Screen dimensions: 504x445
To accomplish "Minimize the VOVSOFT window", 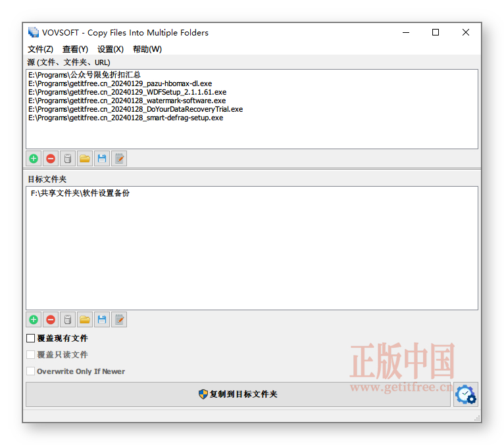I will [406, 32].
